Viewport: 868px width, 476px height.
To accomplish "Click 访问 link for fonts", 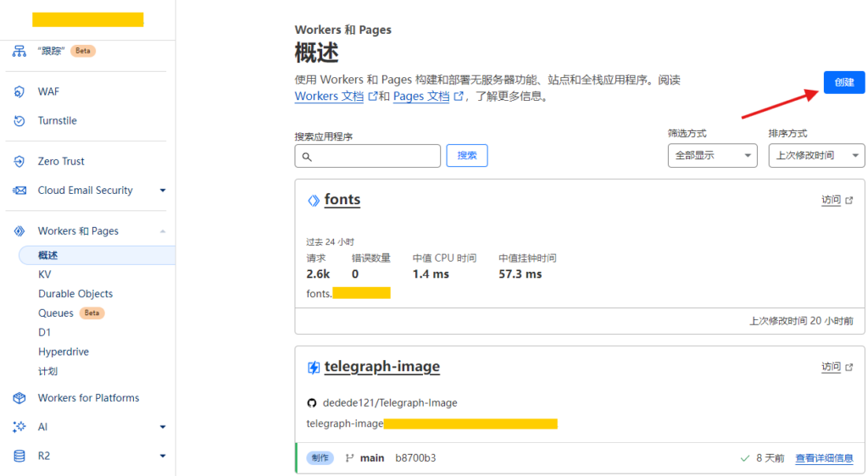I will coord(831,200).
